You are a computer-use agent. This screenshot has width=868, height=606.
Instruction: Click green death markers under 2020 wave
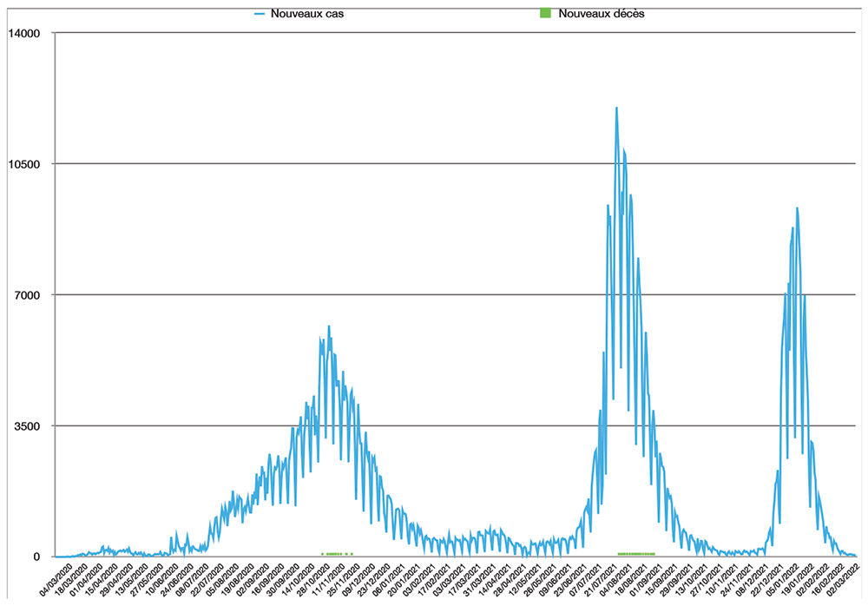[x=334, y=553]
